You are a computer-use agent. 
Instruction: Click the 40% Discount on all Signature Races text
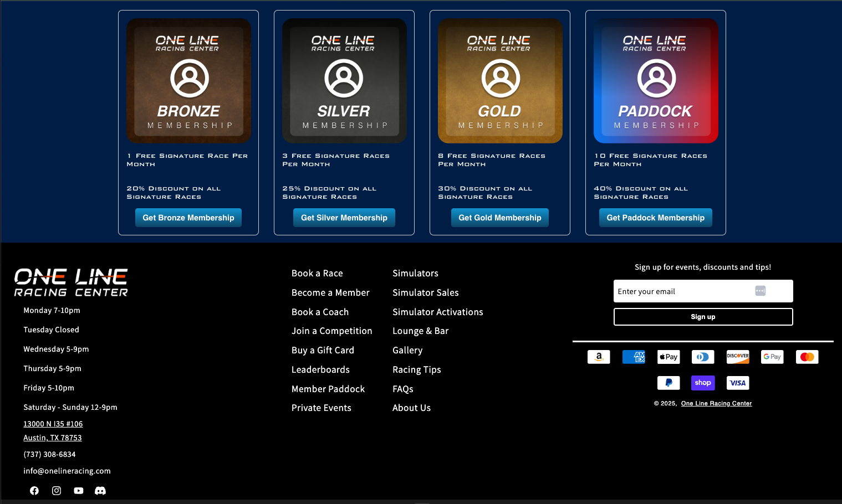point(641,193)
